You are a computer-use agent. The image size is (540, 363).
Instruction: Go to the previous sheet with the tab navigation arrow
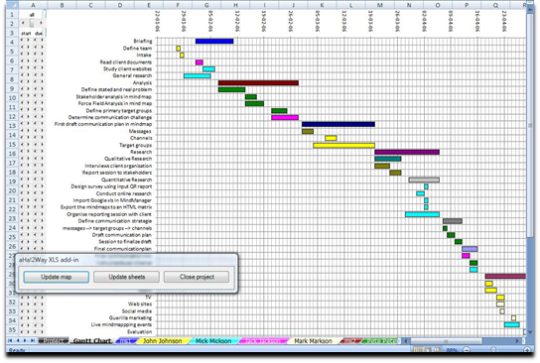tap(18, 341)
